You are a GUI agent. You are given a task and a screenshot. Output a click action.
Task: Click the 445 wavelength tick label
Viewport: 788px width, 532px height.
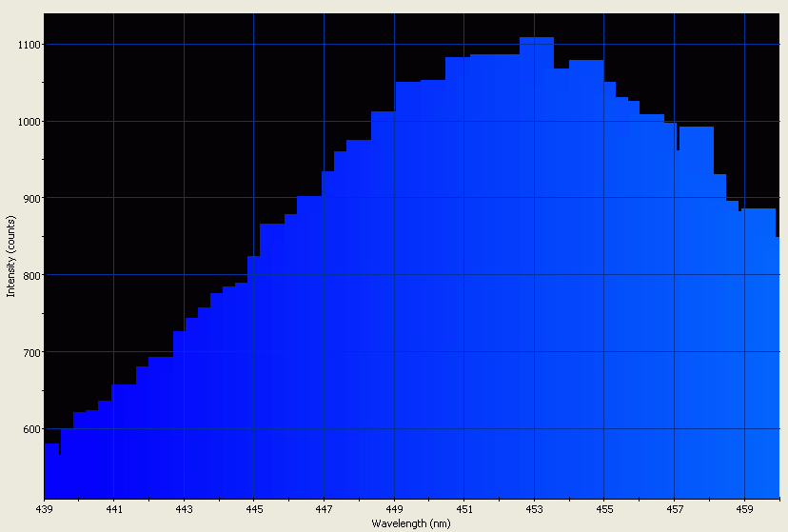254,509
